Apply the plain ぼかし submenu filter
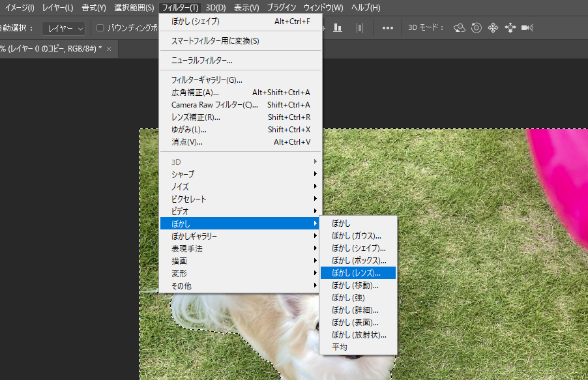Screen dimensions: 588x380 (358, 223)
